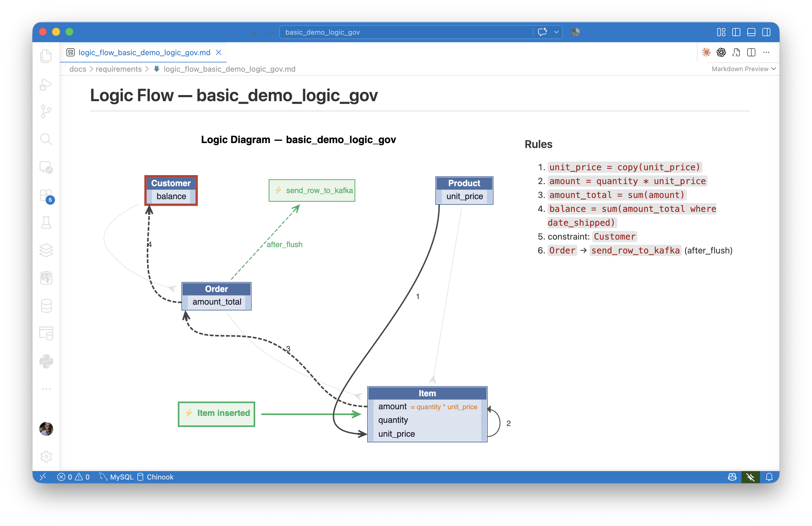Image resolution: width=812 pixels, height=526 pixels.
Task: Open the Testing flask view
Action: click(x=46, y=223)
